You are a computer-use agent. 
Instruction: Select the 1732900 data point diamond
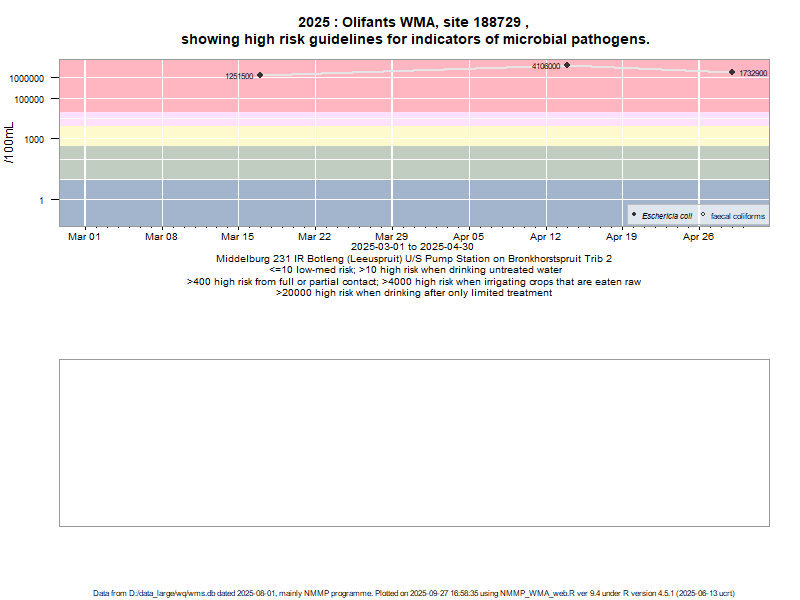(x=732, y=72)
